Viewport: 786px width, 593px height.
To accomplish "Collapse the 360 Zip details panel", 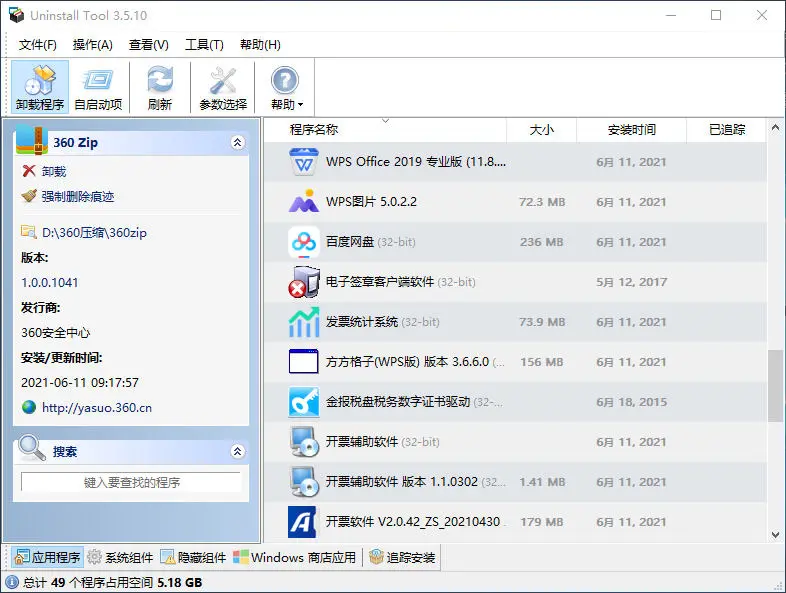I will 238,143.
